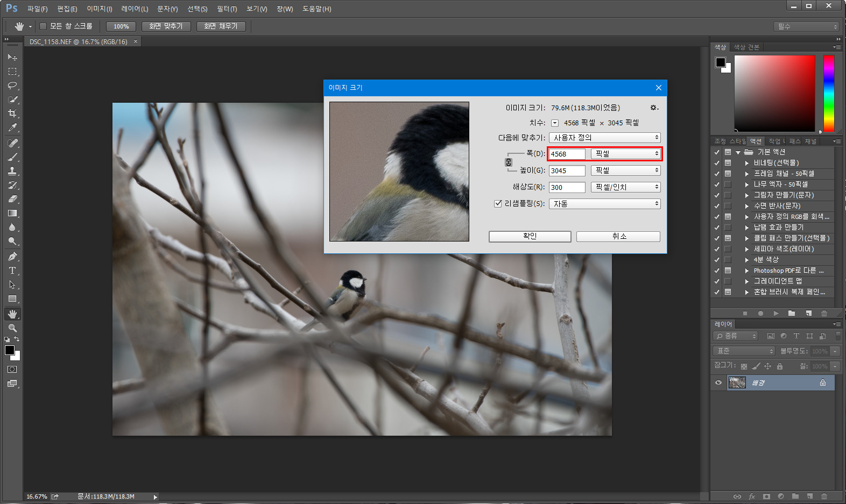This screenshot has height=504, width=846.
Task: Expand the 나무 액자 - 50픽셀 action
Action: 746,184
